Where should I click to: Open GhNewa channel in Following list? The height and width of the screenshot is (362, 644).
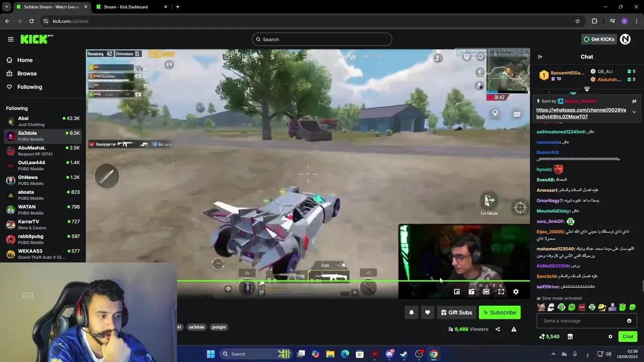43,180
